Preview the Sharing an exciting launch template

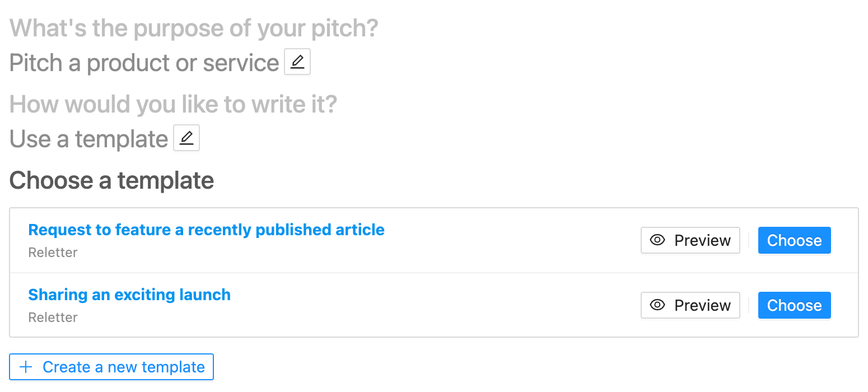coord(690,305)
